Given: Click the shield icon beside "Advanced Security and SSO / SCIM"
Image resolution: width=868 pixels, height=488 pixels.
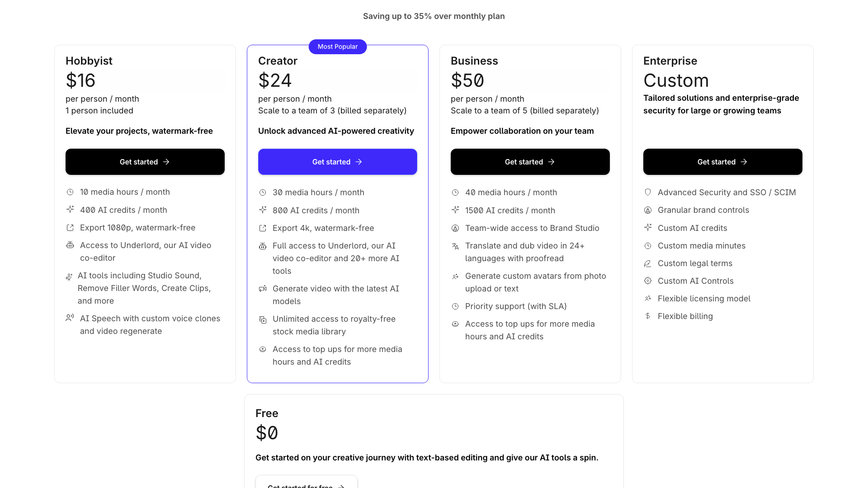Looking at the screenshot, I should pos(648,192).
